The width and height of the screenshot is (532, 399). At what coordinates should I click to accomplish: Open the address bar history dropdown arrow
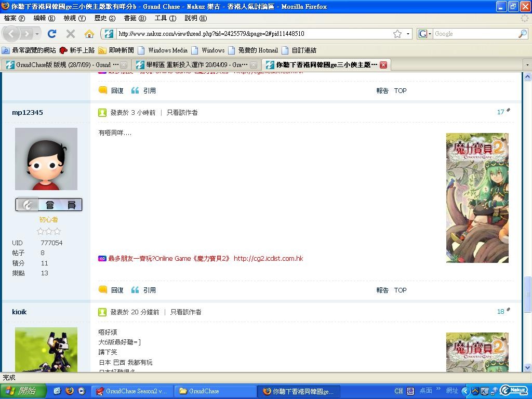point(408,34)
